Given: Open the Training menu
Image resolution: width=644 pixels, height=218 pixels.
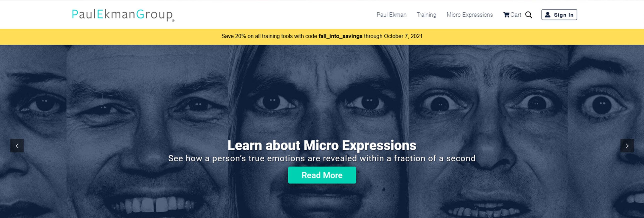Looking at the screenshot, I should pos(426,15).
